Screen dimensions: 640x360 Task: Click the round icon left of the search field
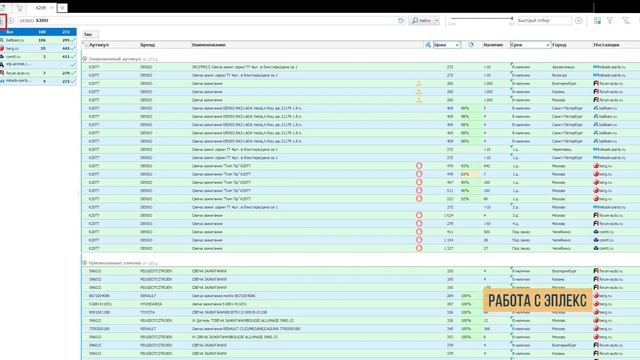click(11, 20)
